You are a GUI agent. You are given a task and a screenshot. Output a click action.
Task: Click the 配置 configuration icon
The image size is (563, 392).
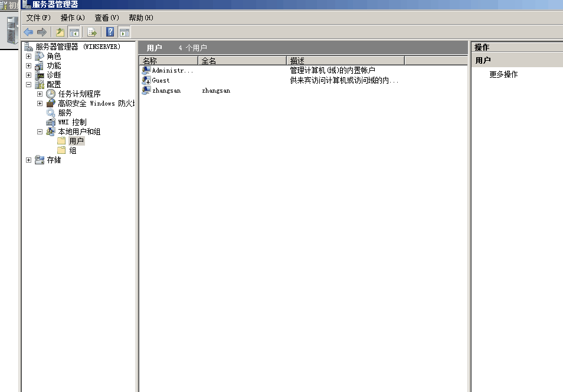coord(40,84)
